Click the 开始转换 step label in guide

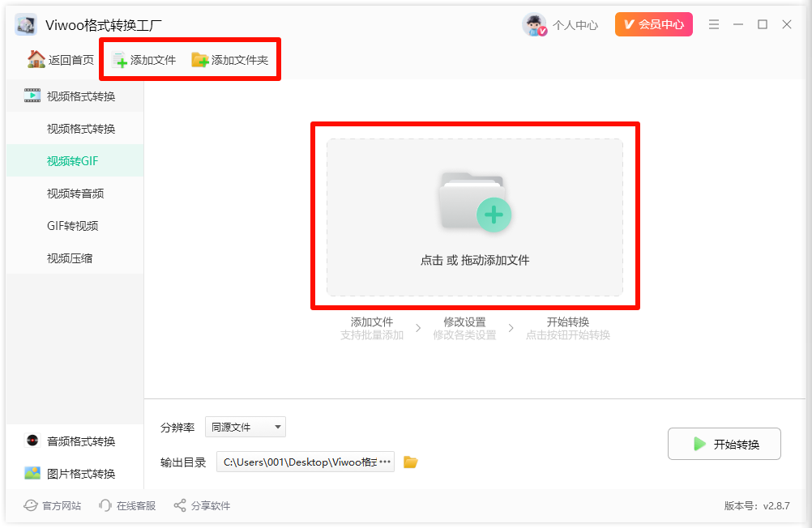(x=567, y=321)
